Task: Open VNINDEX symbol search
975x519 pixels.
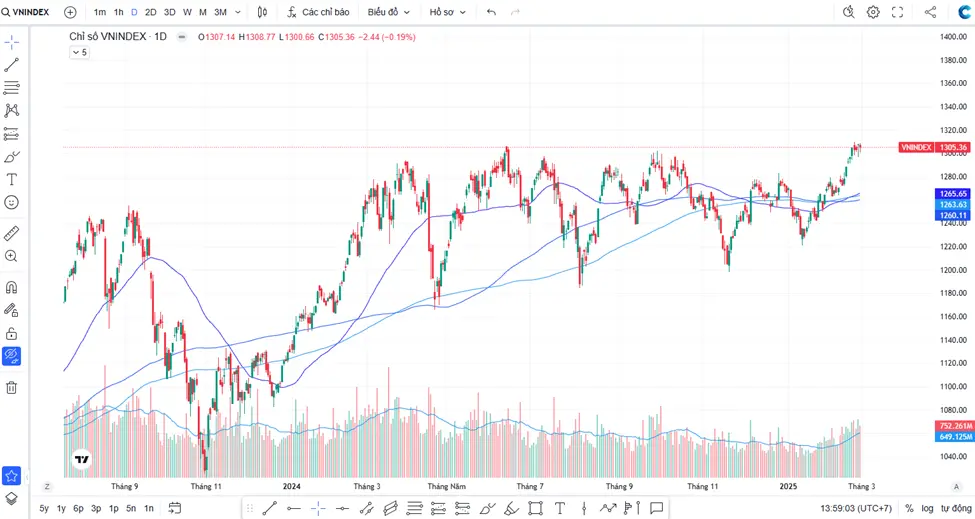Action: 25,12
